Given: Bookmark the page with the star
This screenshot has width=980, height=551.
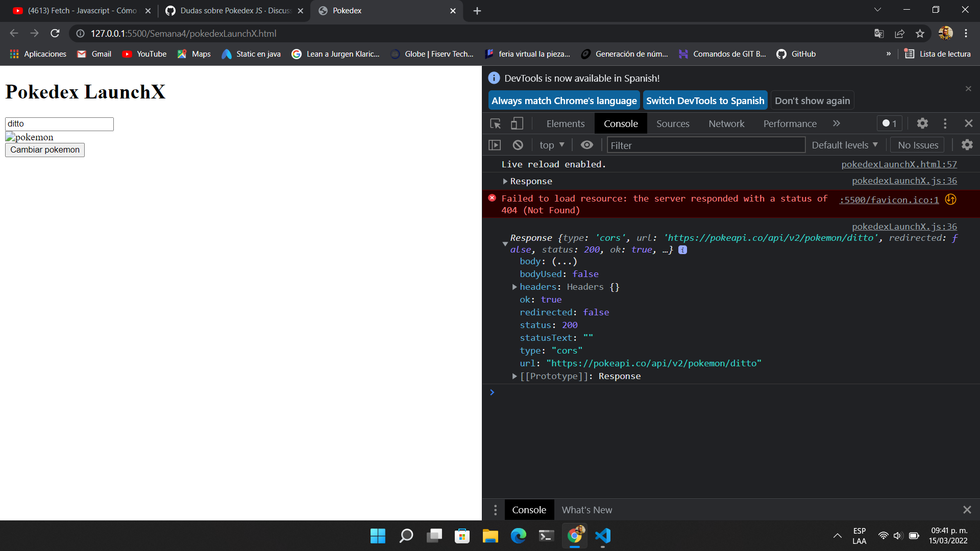Looking at the screenshot, I should [x=920, y=33].
